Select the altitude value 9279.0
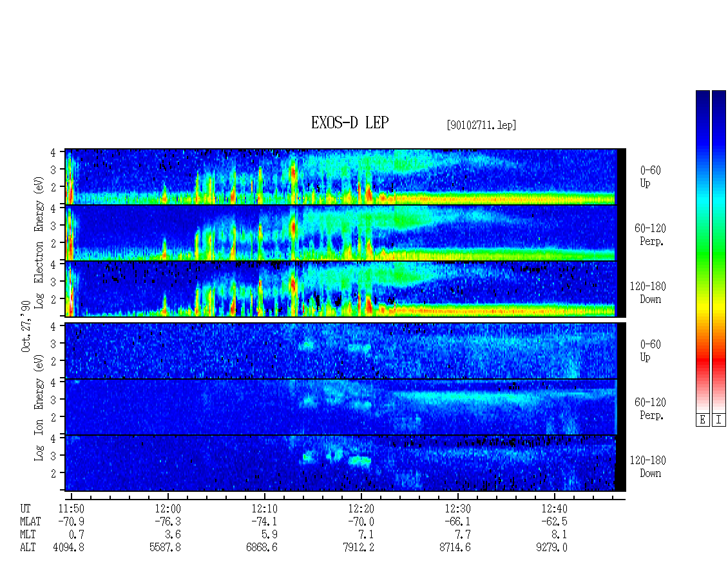Screen dimensions: 728x564 coord(551,548)
